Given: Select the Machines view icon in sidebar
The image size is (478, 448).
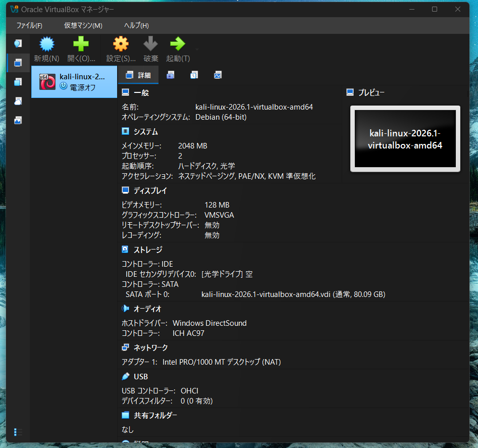Looking at the screenshot, I should pos(18,63).
